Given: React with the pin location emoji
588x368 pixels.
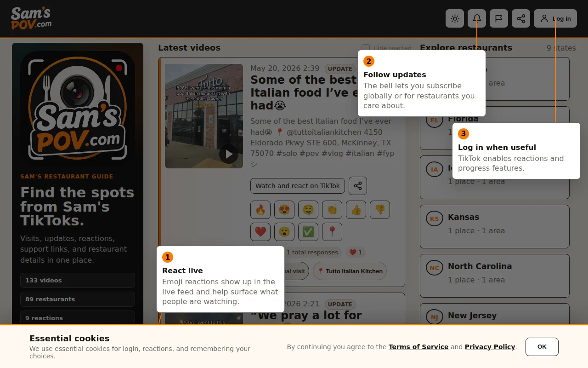Looking at the screenshot, I should (332, 232).
